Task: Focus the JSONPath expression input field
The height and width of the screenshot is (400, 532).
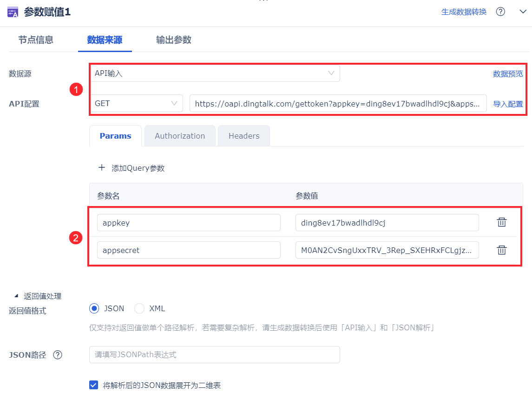Action: pyautogui.click(x=215, y=354)
